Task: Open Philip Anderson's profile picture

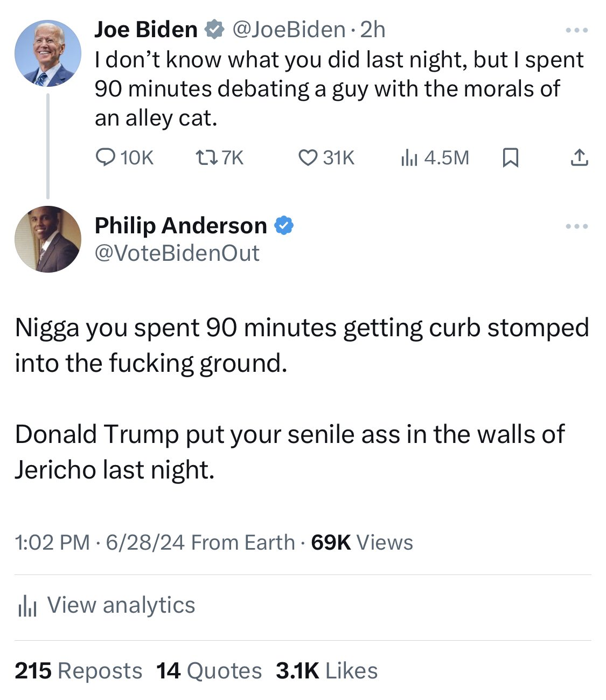Action: (47, 239)
